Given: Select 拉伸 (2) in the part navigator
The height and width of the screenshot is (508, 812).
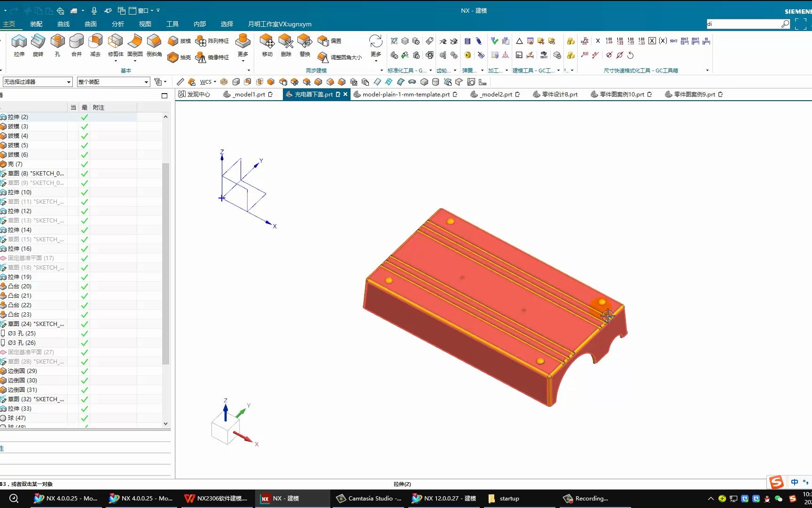Looking at the screenshot, I should pyautogui.click(x=18, y=117).
